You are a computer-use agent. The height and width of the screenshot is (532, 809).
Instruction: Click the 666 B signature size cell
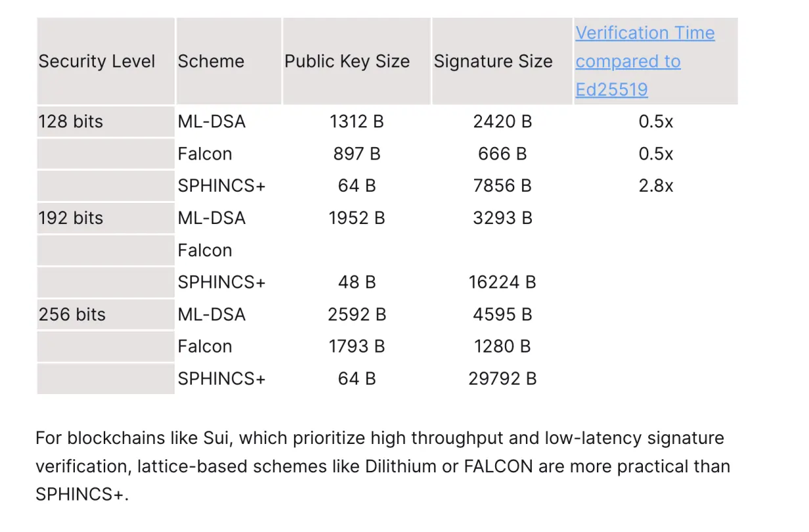tap(502, 154)
